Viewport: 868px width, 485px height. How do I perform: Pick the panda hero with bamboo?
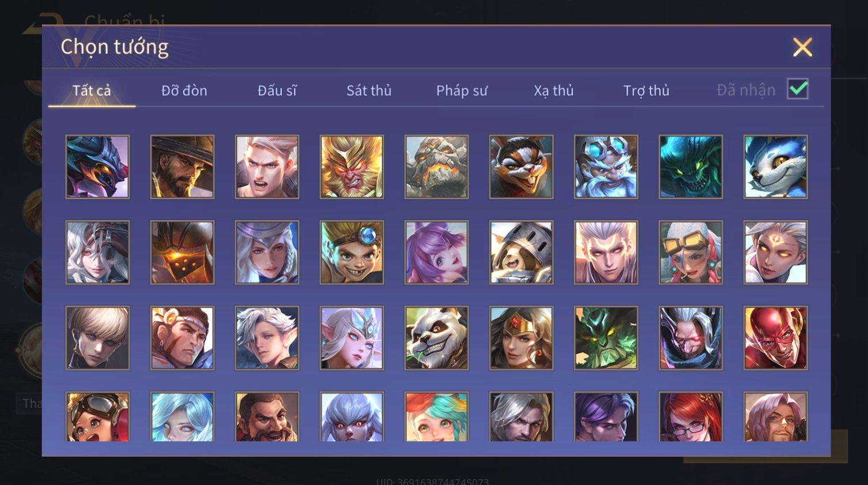[436, 338]
